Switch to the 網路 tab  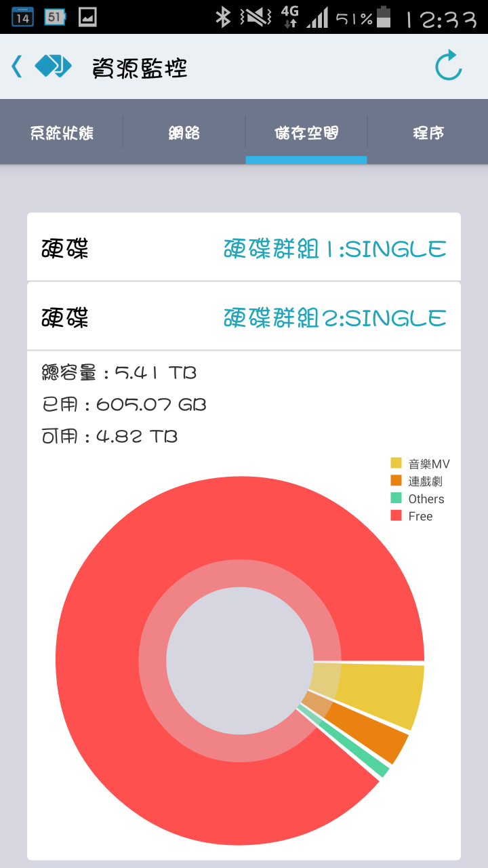click(184, 132)
